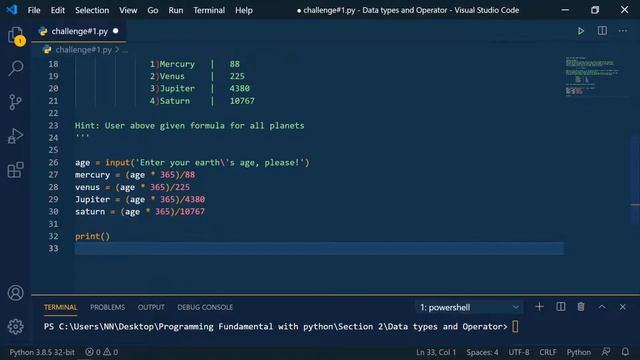Click line 26 with age input
Viewport: 640px width, 360px height.
[192, 162]
